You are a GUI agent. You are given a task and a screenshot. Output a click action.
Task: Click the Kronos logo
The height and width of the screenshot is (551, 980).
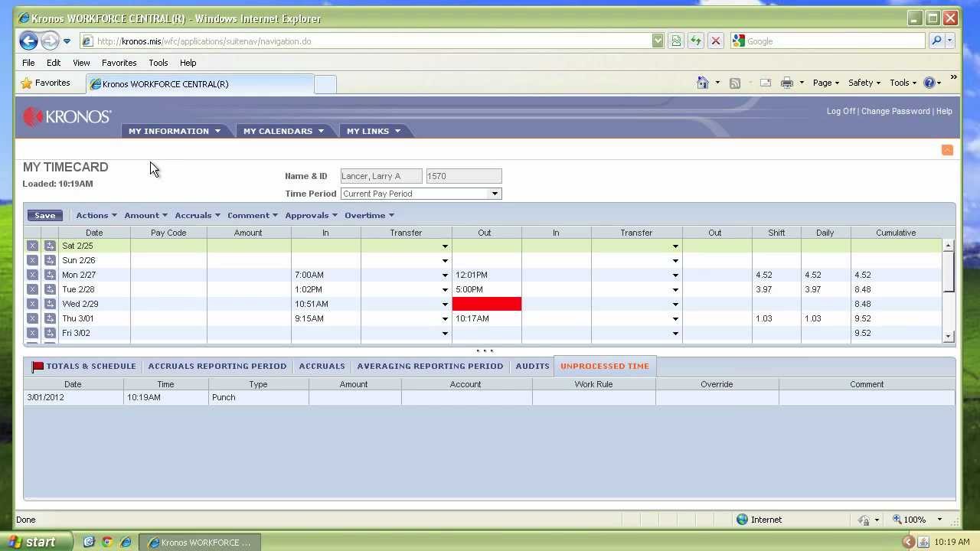[67, 116]
